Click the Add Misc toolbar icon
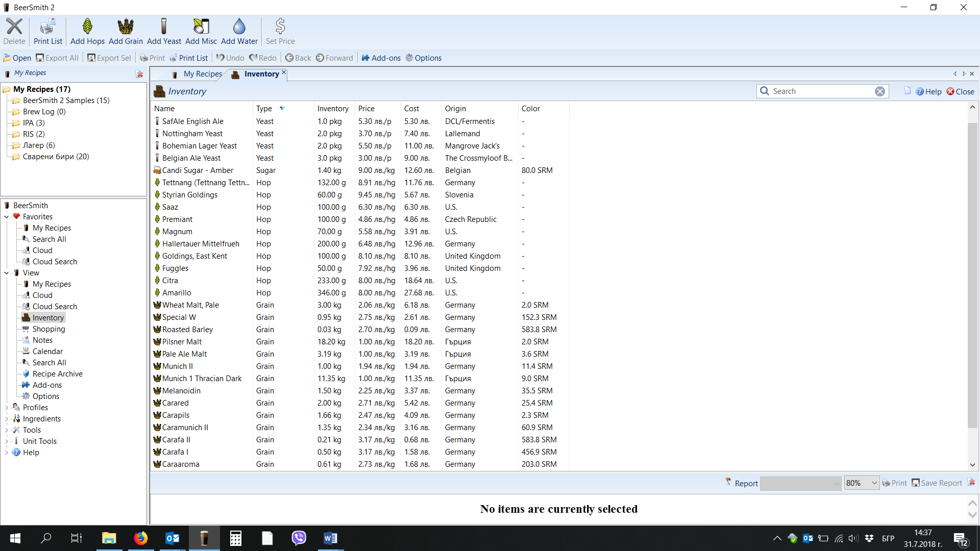Image resolution: width=980 pixels, height=551 pixels. pyautogui.click(x=201, y=27)
